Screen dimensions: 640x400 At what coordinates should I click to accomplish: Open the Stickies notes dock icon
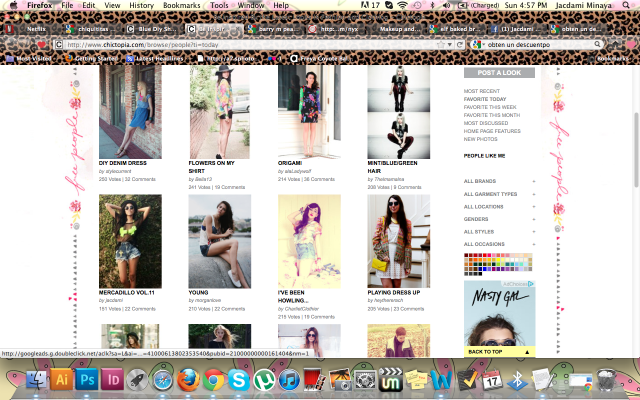pyautogui.click(x=416, y=380)
